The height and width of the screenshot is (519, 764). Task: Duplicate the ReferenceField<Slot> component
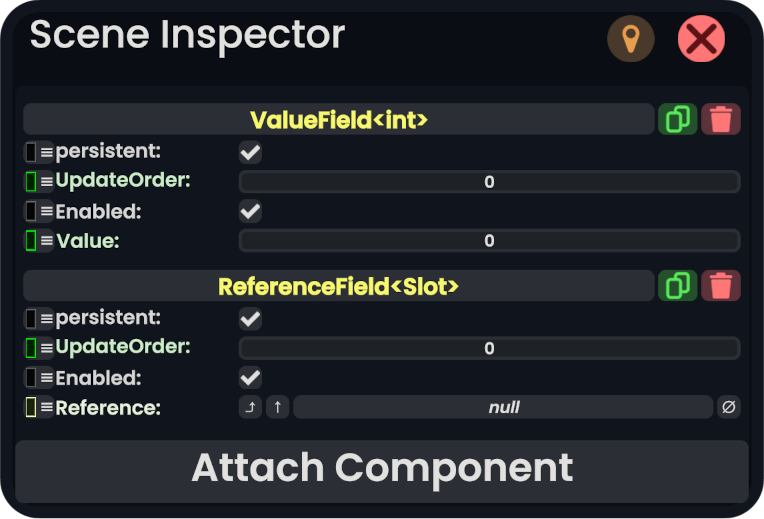pyautogui.click(x=678, y=286)
